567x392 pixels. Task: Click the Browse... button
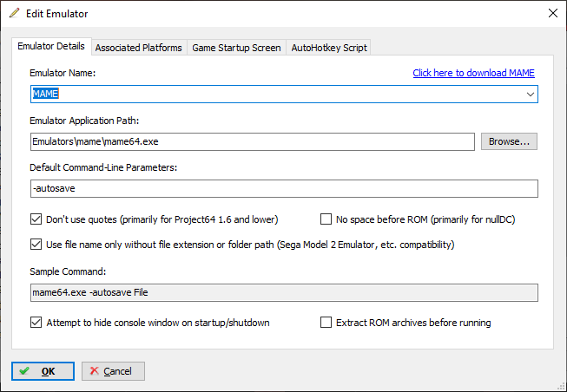(x=509, y=141)
